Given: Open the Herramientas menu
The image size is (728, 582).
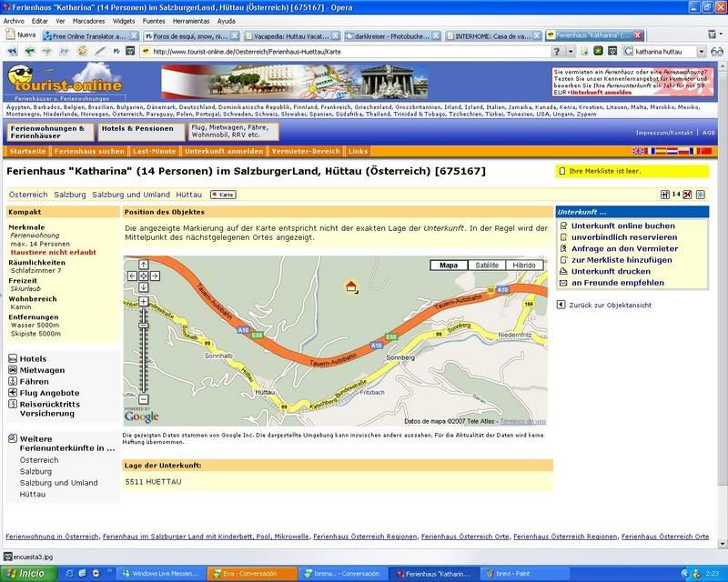Looking at the screenshot, I should [191, 21].
